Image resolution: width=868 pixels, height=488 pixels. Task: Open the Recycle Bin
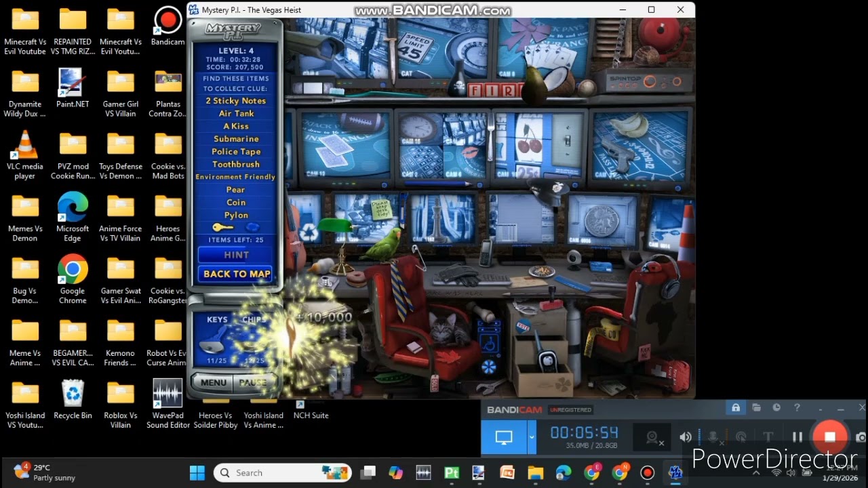(x=73, y=400)
